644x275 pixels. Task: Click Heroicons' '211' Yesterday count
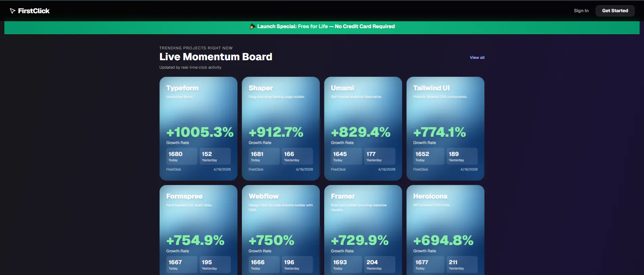pyautogui.click(x=453, y=262)
